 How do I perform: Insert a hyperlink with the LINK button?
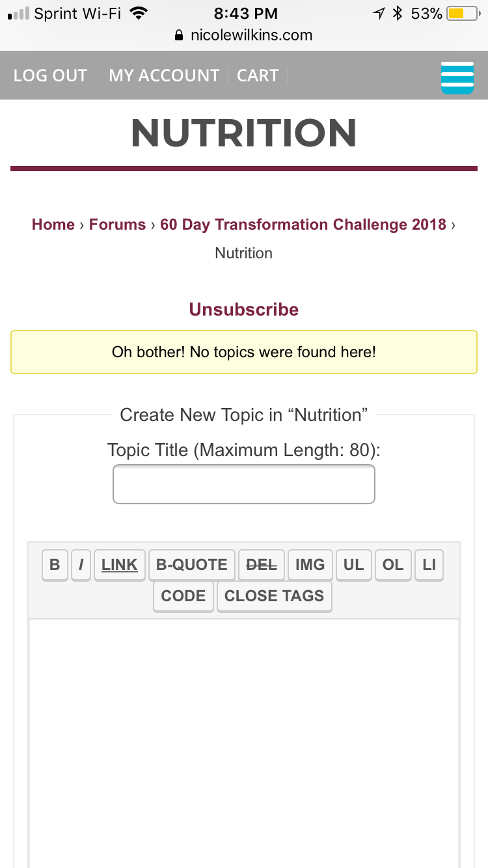click(x=120, y=565)
